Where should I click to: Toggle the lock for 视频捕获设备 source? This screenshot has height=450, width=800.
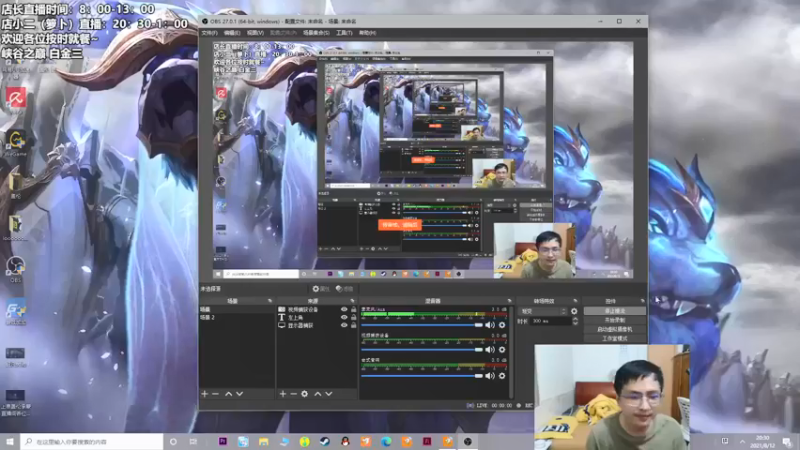[x=353, y=309]
